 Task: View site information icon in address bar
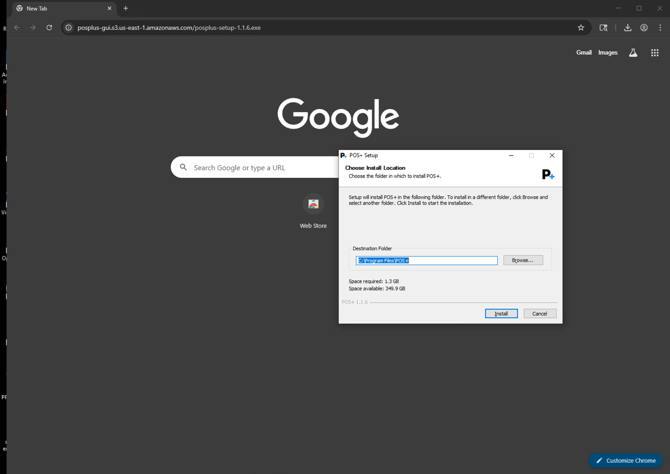[68, 28]
